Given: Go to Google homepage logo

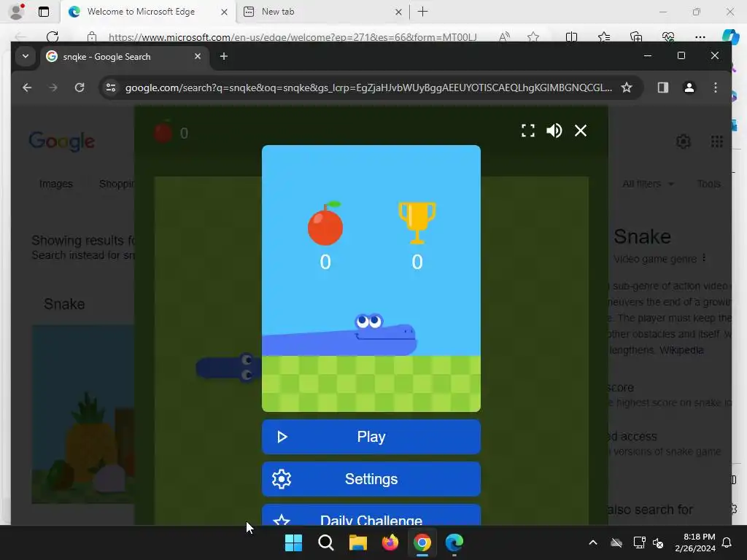Looking at the screenshot, I should point(62,141).
